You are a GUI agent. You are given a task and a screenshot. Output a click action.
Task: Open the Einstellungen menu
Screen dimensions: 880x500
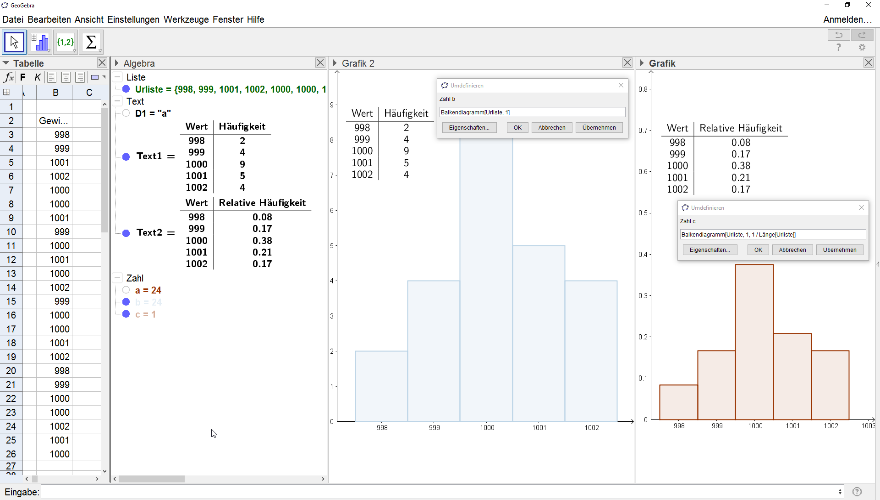pyautogui.click(x=134, y=20)
